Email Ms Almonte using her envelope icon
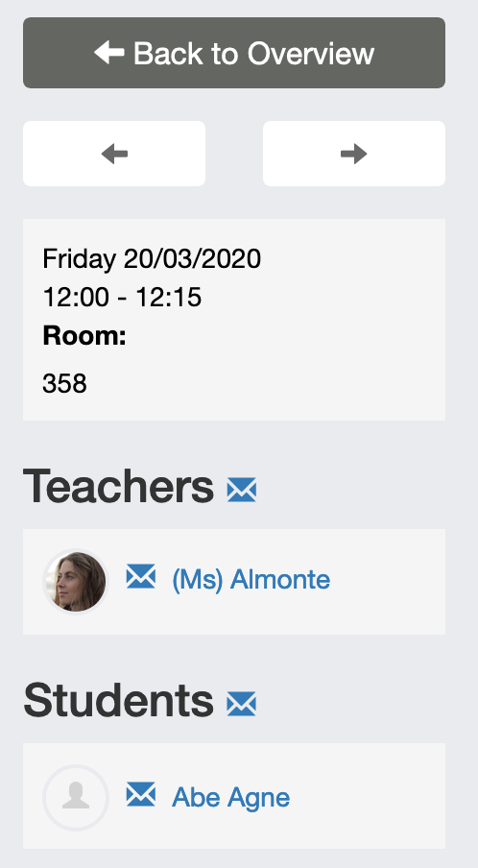Screen dimensions: 478x868 tap(140, 576)
